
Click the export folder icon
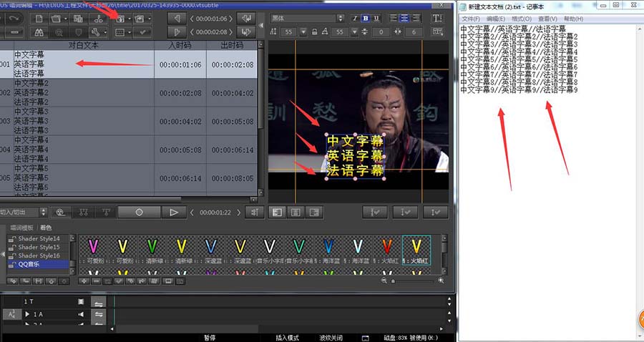140,19
